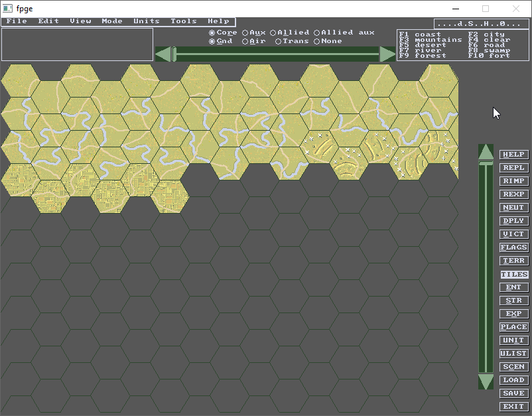This screenshot has width=532, height=416.
Task: Click the 'F7 river' legend entry
Action: tap(420, 50)
